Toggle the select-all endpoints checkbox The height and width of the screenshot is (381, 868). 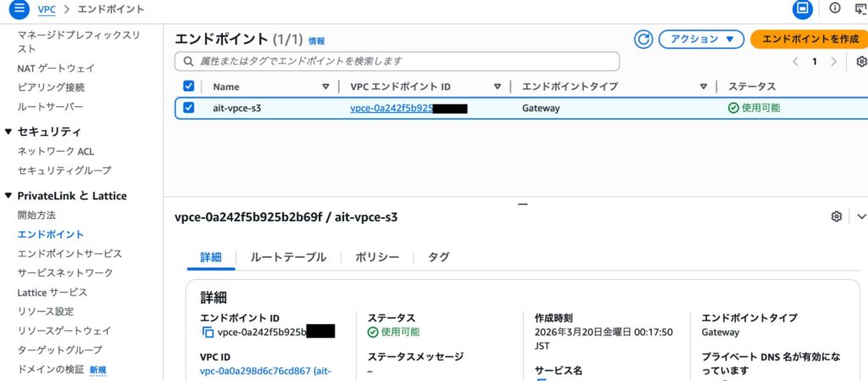(x=189, y=87)
